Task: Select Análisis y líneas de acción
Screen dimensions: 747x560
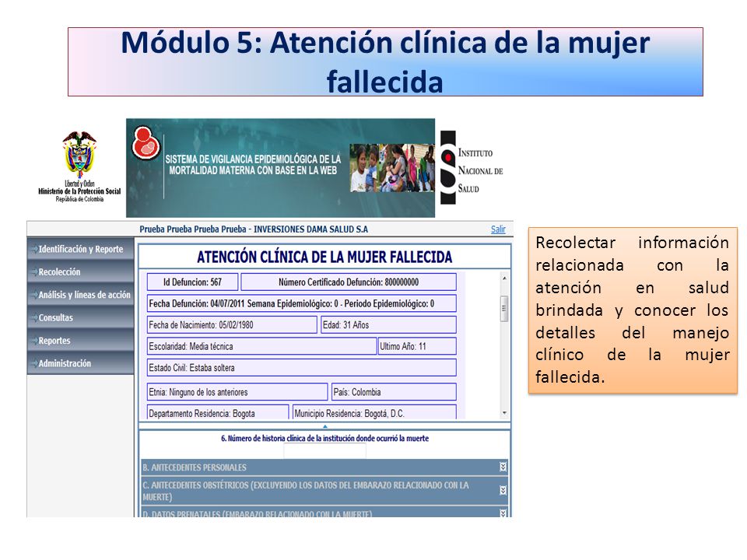Action: click(80, 295)
